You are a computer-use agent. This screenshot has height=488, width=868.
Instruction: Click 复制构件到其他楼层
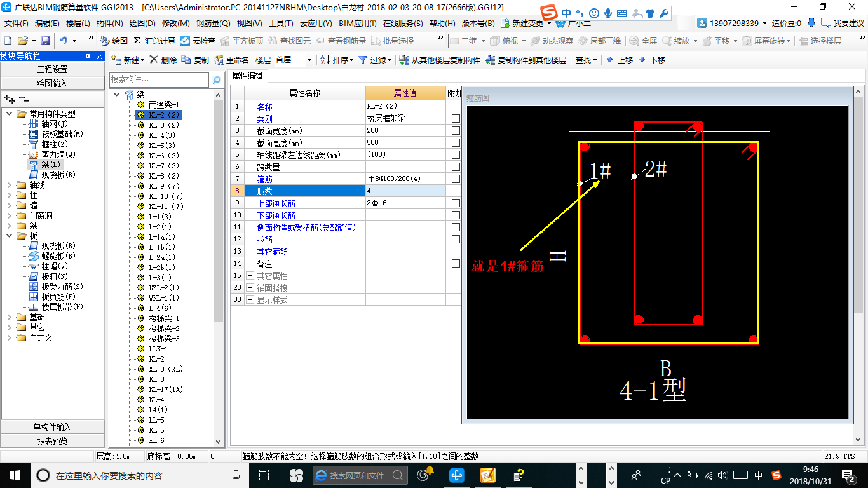pos(526,60)
